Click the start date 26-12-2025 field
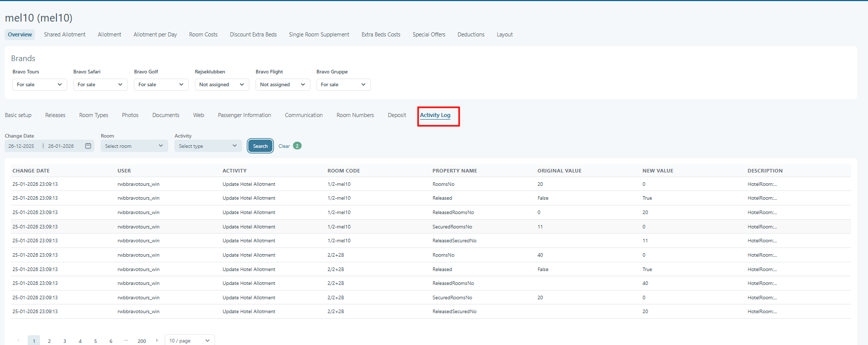Viewport: 868px width, 345px height. [22, 146]
